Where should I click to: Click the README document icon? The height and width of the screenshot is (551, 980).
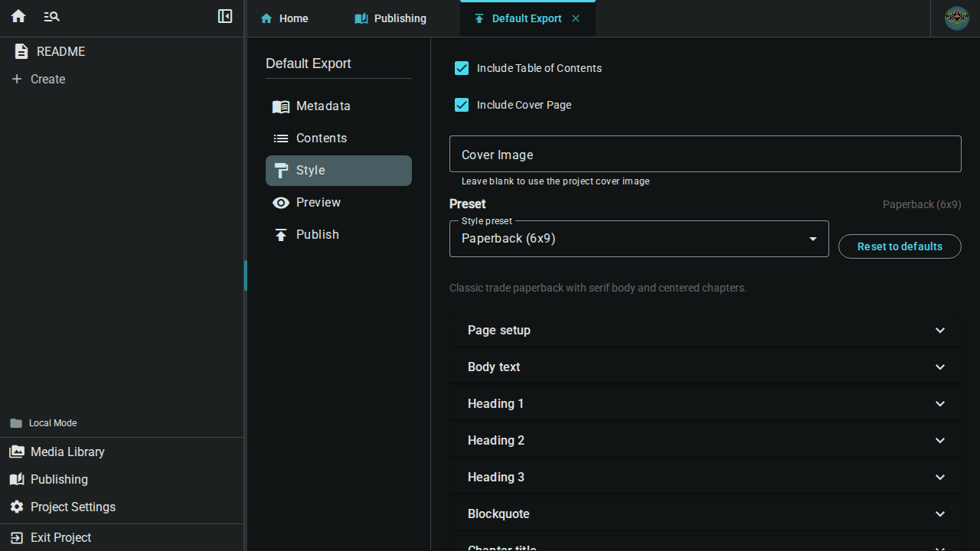click(21, 51)
